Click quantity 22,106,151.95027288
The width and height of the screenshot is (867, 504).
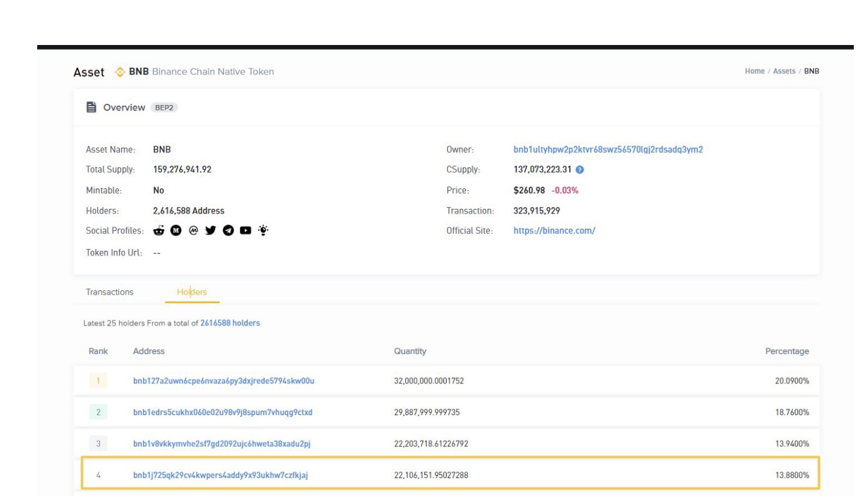coord(431,475)
